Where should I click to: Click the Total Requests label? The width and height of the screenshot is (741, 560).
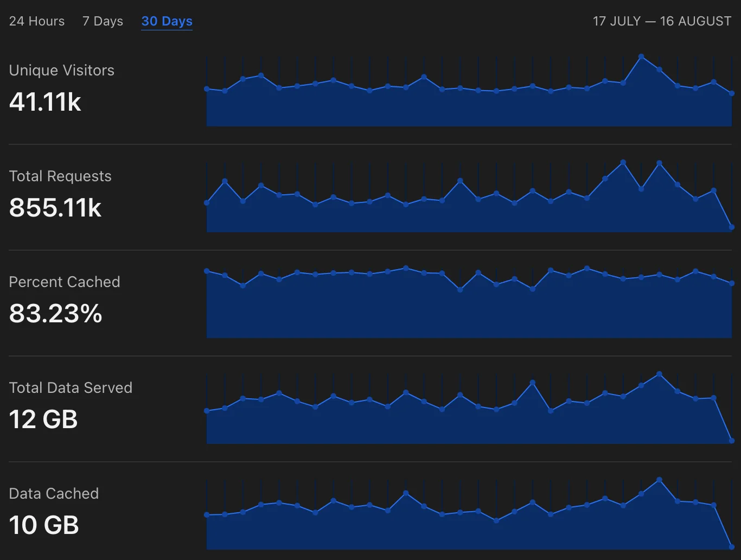pyautogui.click(x=60, y=176)
